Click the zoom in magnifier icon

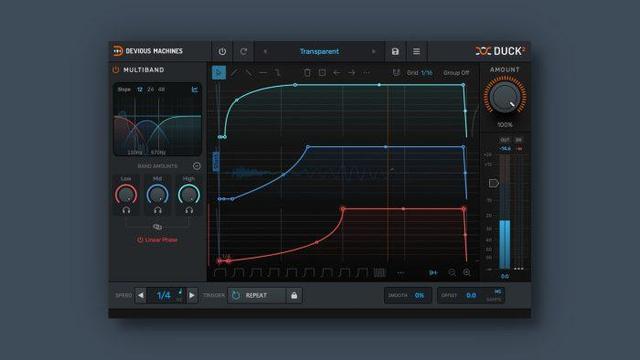pos(467,272)
